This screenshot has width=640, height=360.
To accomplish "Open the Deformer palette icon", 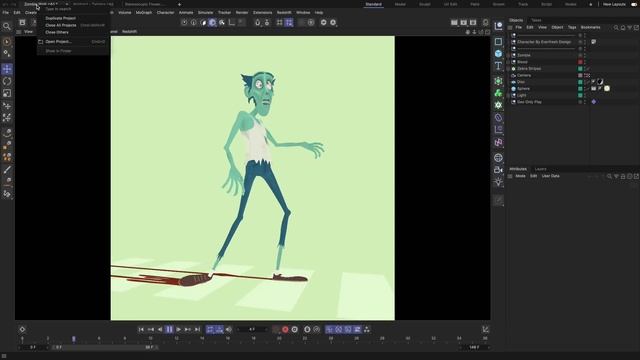I will (x=498, y=117).
